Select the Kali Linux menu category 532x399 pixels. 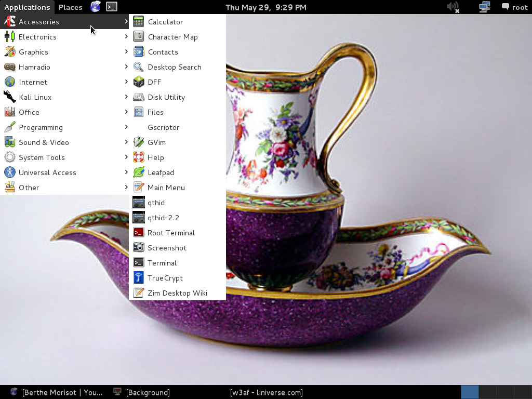[x=35, y=97]
